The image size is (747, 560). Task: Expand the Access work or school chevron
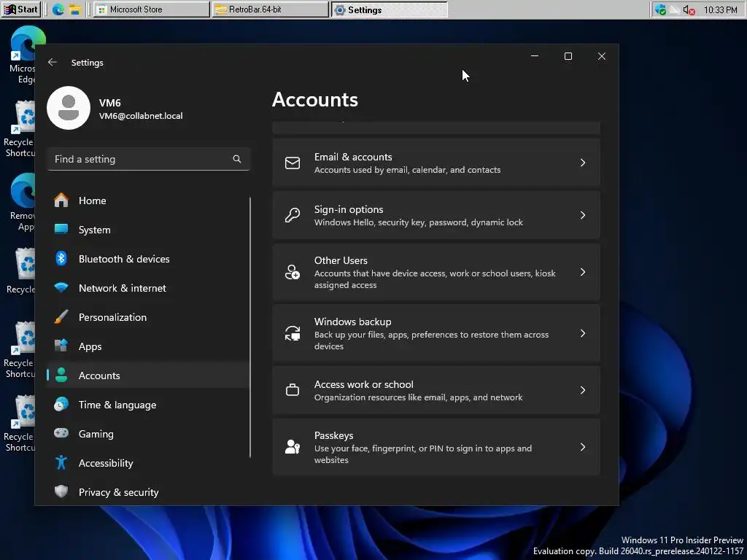tap(583, 391)
